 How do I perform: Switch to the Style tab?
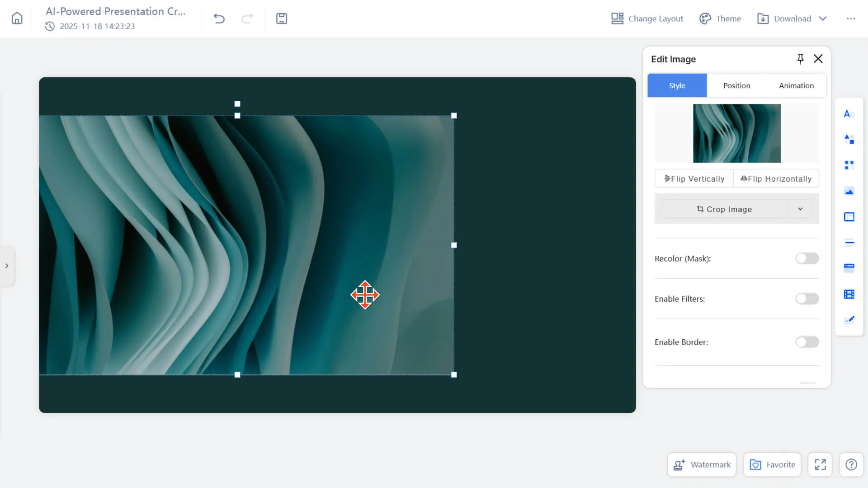pyautogui.click(x=677, y=85)
